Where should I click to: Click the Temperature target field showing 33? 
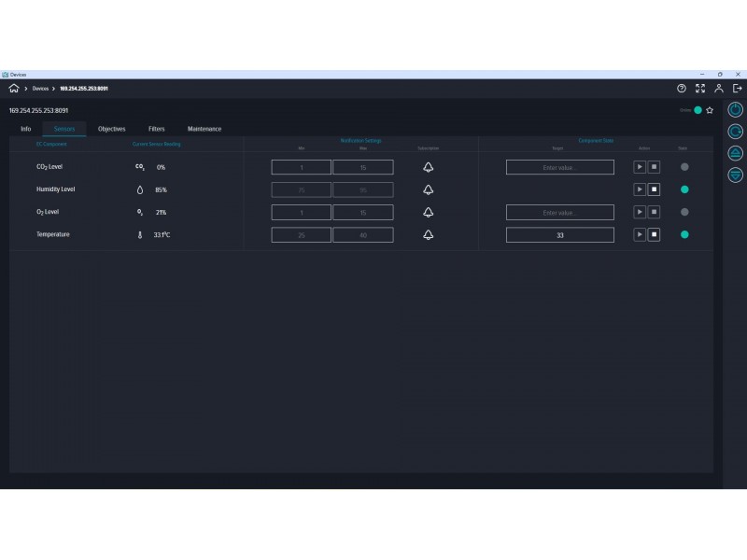[559, 235]
